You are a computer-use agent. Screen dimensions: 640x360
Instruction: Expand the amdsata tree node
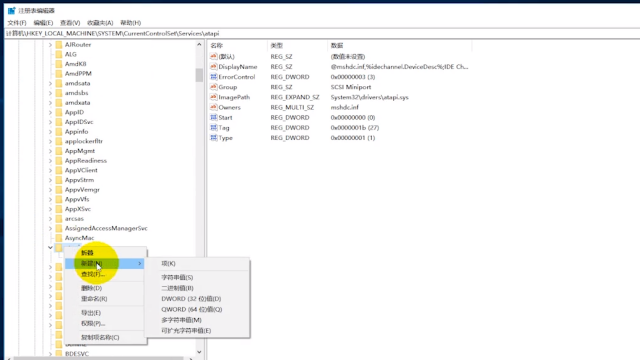pos(50,83)
